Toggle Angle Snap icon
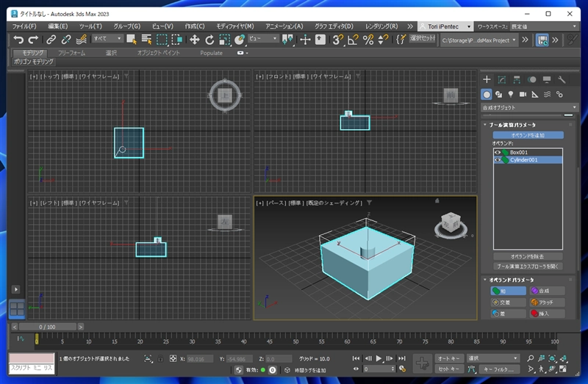588x384 pixels. pos(353,40)
